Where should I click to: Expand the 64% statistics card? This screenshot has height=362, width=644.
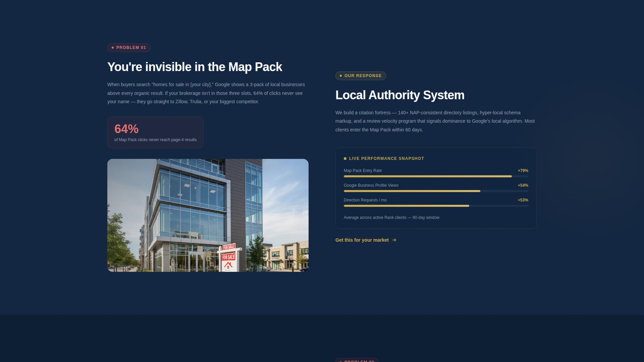(x=155, y=132)
